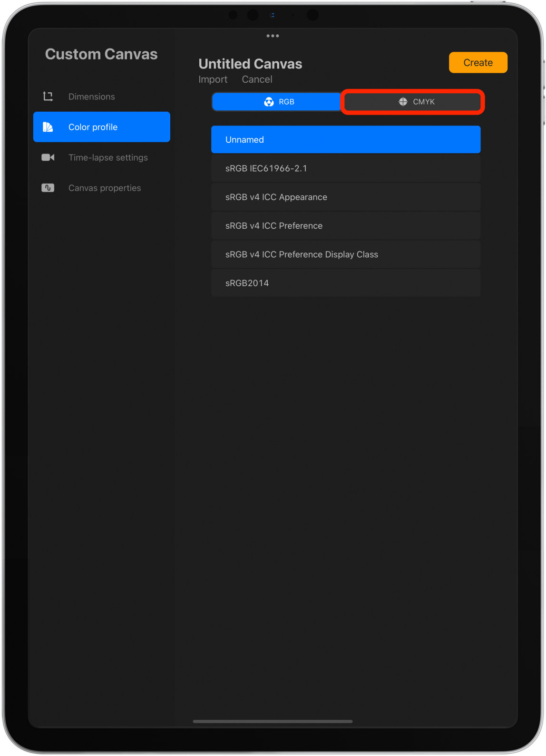Click the RGB color circles icon
This screenshot has height=756, width=546.
point(269,102)
